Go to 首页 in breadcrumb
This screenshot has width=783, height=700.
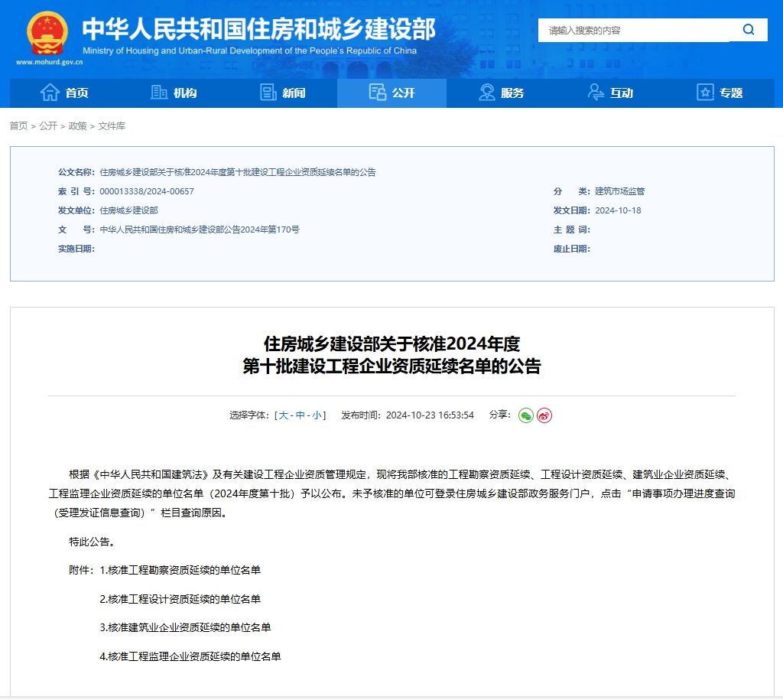(x=18, y=126)
